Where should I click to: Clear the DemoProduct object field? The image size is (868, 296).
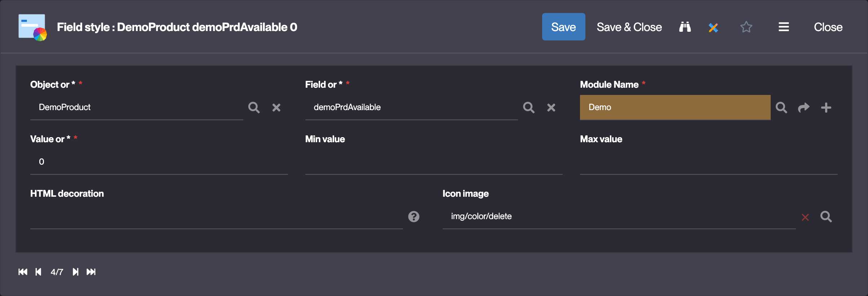[276, 108]
